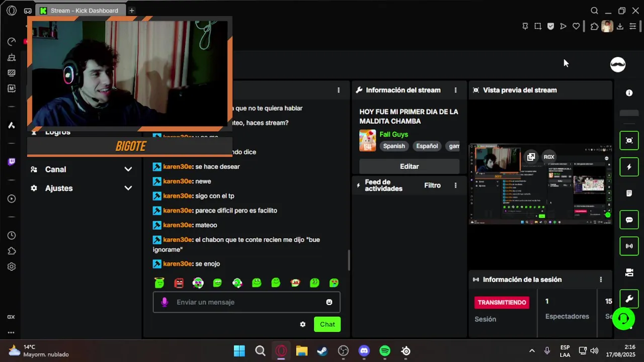Click the Editar stream info button

click(409, 166)
